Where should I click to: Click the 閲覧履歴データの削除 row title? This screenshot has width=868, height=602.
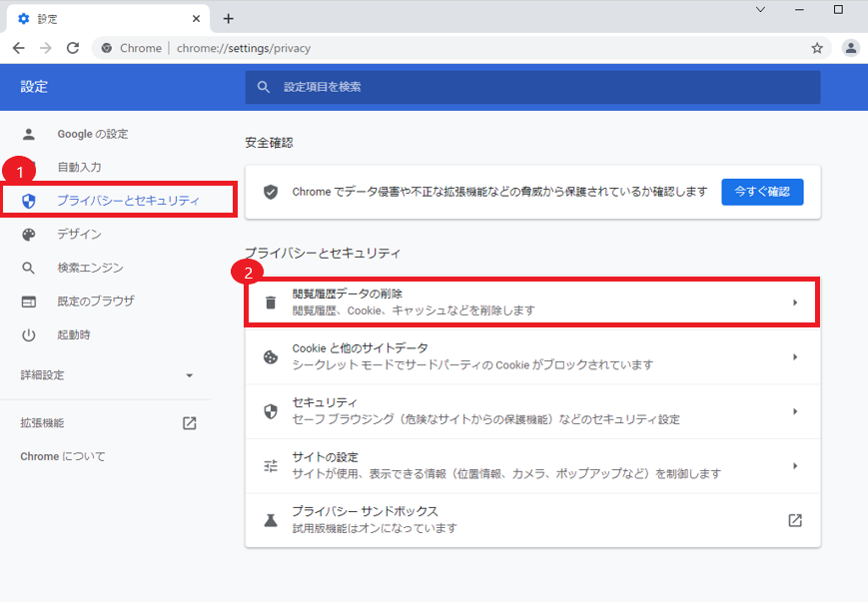coord(347,294)
